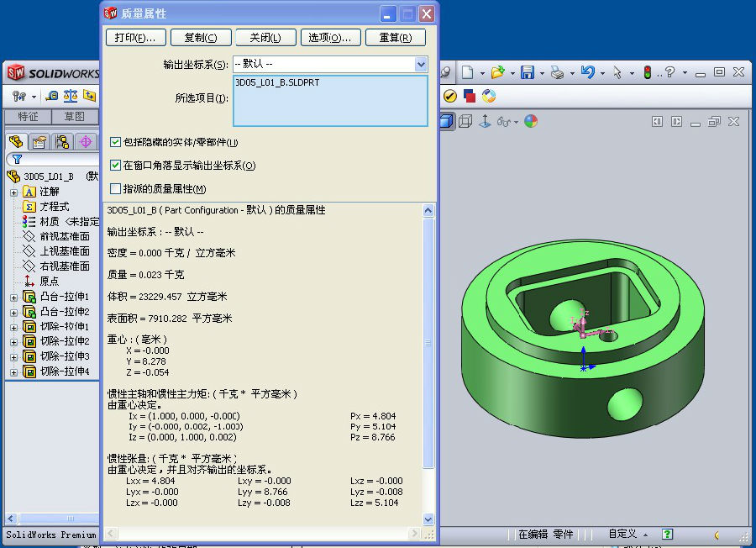Click the Rebuild traffic light icon
Image resolution: width=756 pixels, height=548 pixels.
[x=648, y=73]
